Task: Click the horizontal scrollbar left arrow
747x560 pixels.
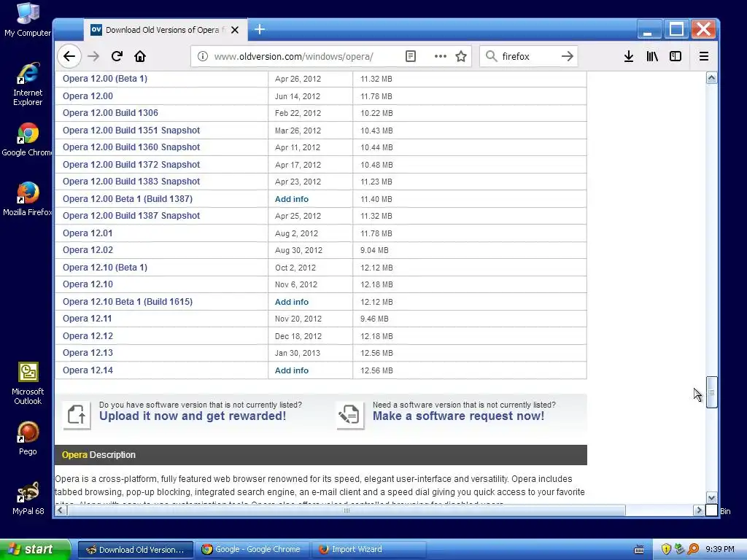Action: pyautogui.click(x=61, y=510)
